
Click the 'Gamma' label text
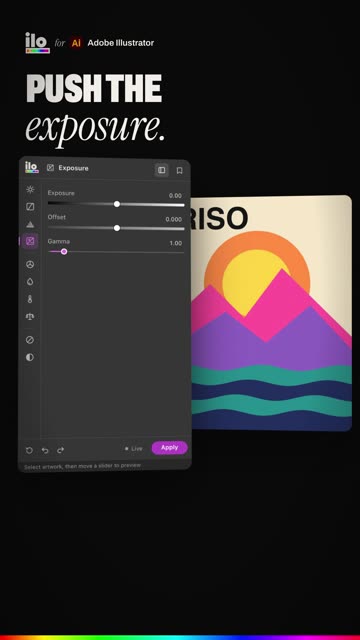click(x=59, y=241)
